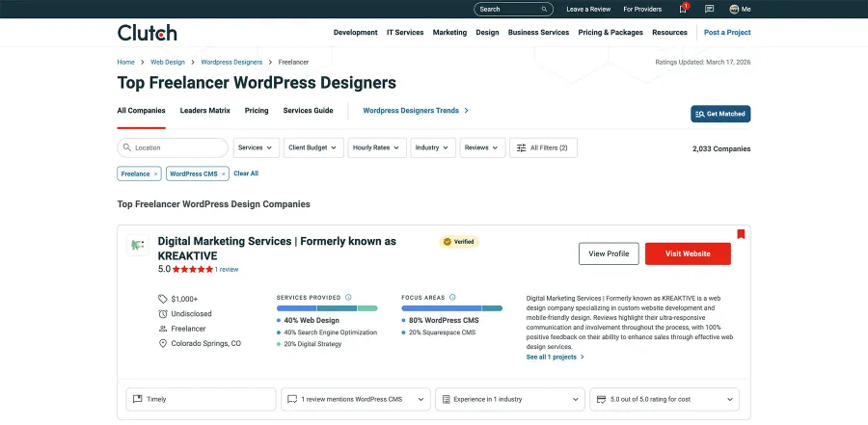Switch to the Services Guide tab
The width and height of the screenshot is (868, 425).
pyautogui.click(x=308, y=111)
